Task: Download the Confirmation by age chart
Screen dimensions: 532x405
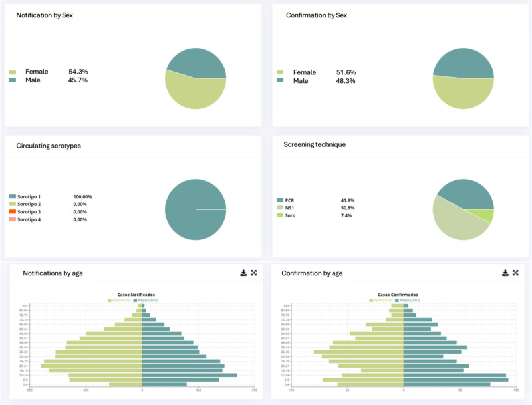Action: click(x=505, y=273)
